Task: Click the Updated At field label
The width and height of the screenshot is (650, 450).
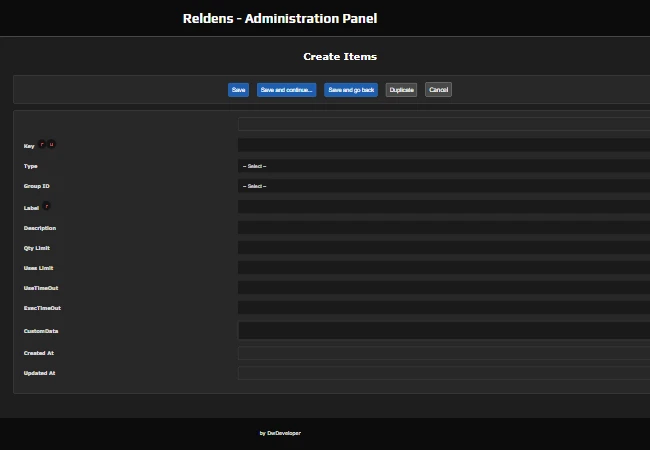Action: (39, 373)
